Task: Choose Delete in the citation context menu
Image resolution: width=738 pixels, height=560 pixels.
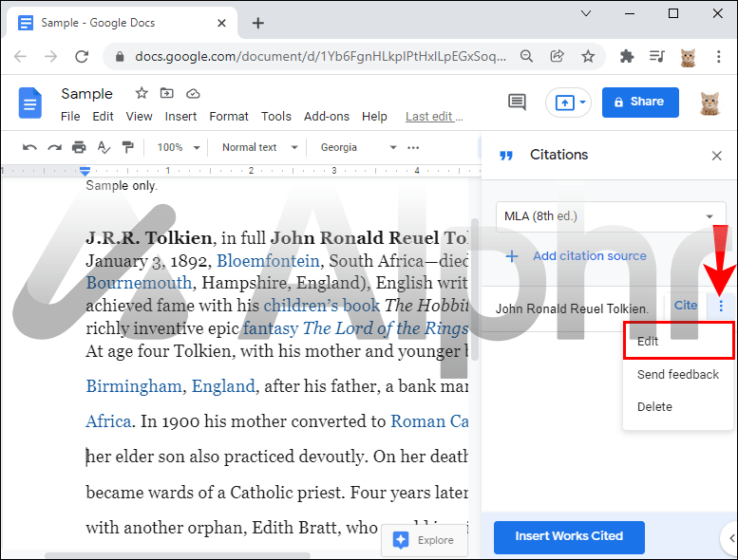Action: point(678,407)
